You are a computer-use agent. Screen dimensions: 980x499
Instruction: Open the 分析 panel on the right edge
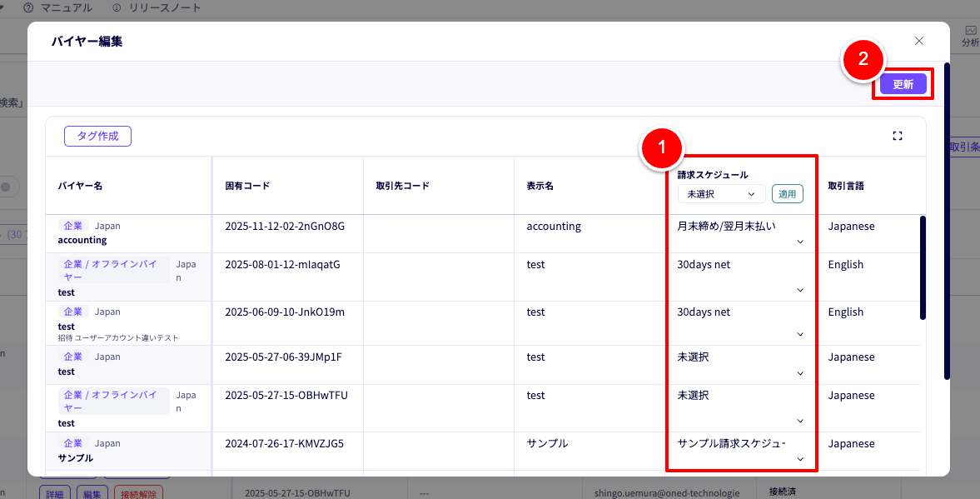(971, 36)
